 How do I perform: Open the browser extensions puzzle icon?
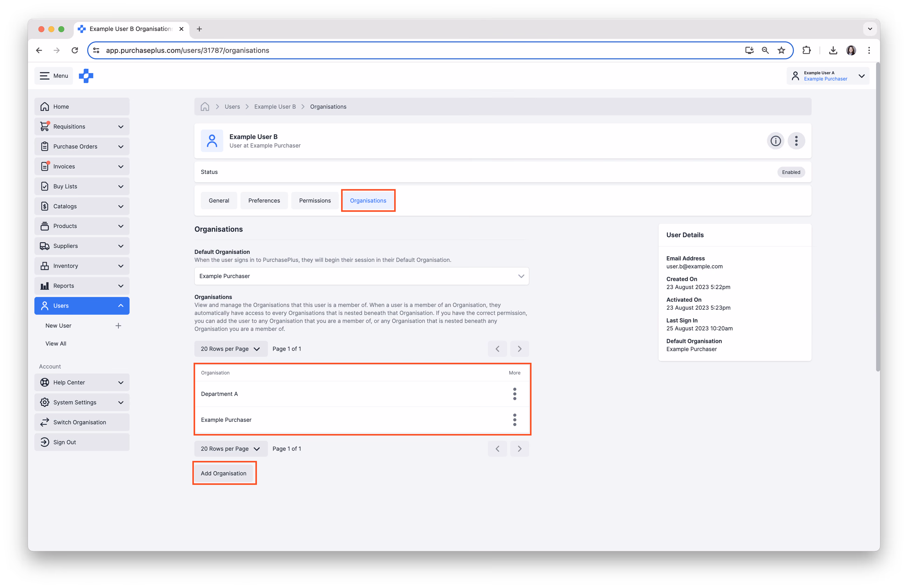click(x=806, y=50)
